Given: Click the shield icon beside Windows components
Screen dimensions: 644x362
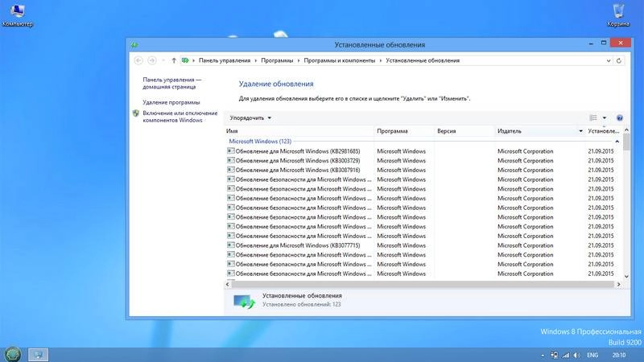Looking at the screenshot, I should coord(136,113).
